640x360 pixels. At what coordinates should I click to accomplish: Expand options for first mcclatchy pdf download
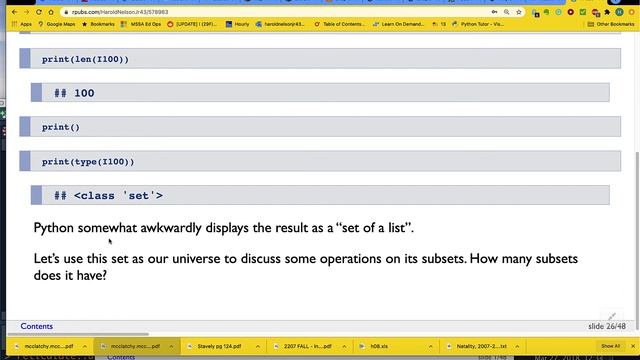(x=85, y=346)
